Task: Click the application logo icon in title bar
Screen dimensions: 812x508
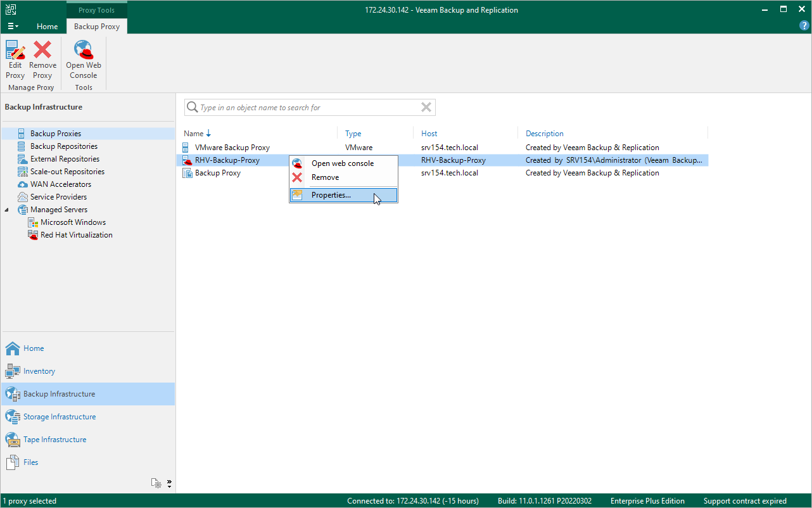Action: coord(11,10)
